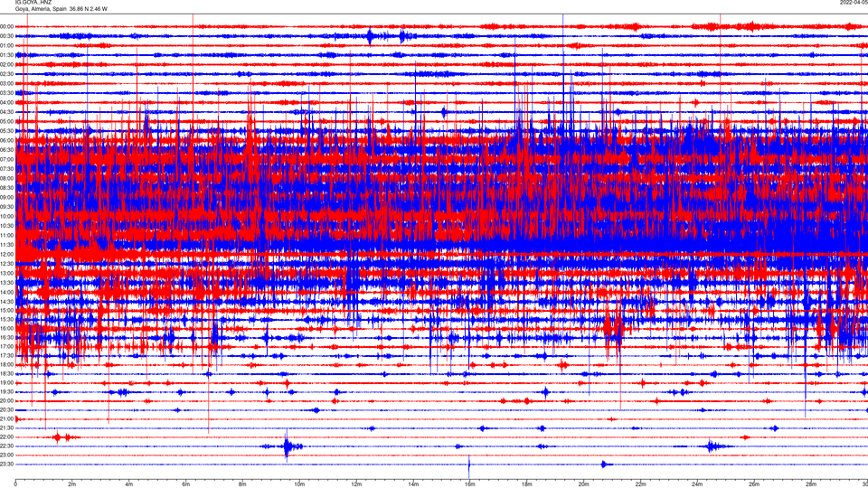Select the '08:00' trace time label
The height and width of the screenshot is (488, 868).
6,178
